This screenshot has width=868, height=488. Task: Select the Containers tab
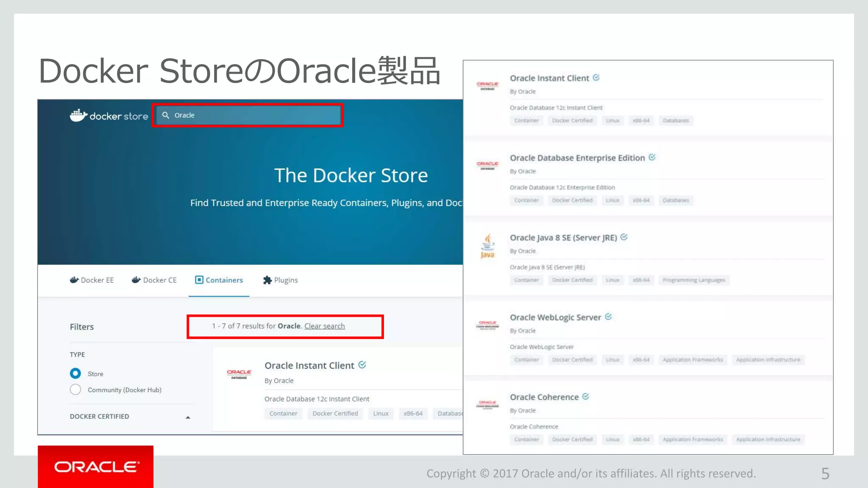coord(219,280)
